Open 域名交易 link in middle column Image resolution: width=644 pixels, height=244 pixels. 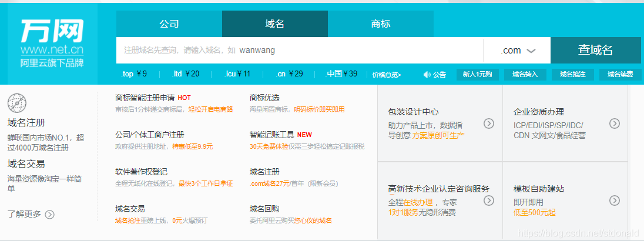coord(130,209)
